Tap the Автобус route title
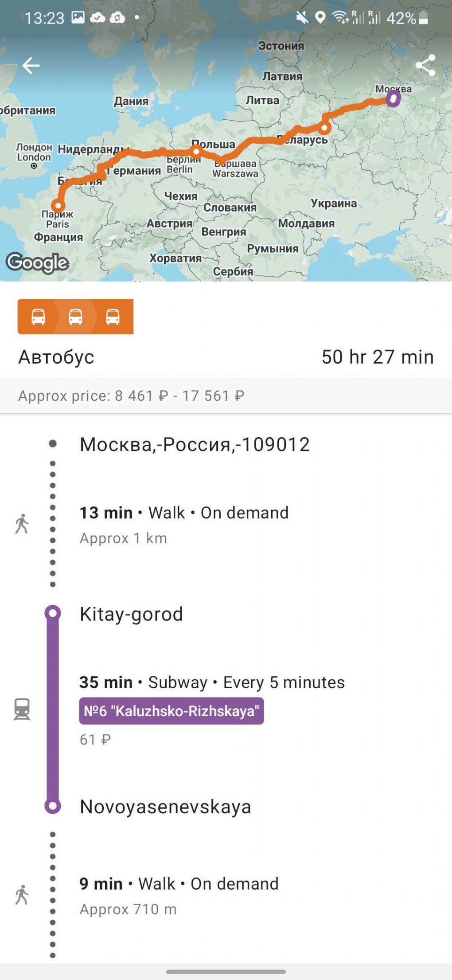 tap(56, 357)
